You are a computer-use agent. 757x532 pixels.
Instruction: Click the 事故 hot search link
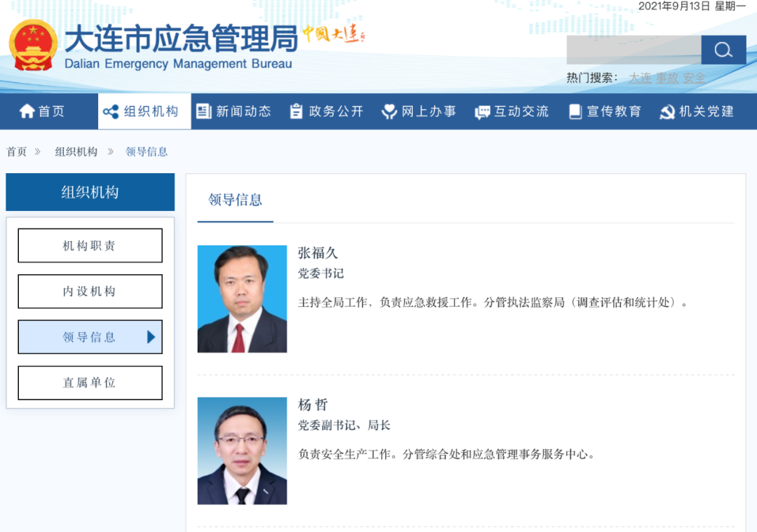click(x=666, y=78)
